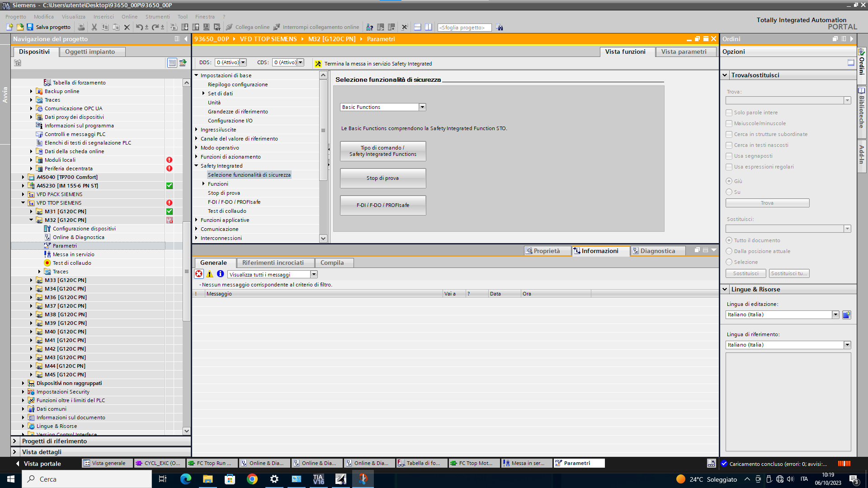Select the Su radio button
Image resolution: width=868 pixels, height=488 pixels.
coord(729,192)
